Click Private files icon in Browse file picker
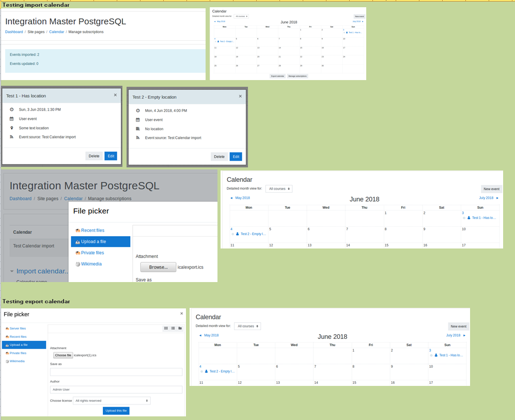Screen dimensions: 515x420 click(78, 253)
